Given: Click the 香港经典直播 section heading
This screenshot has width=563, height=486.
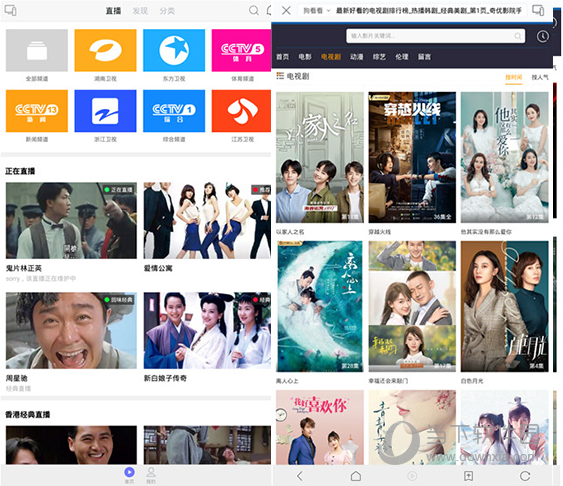Looking at the screenshot, I should [x=28, y=414].
